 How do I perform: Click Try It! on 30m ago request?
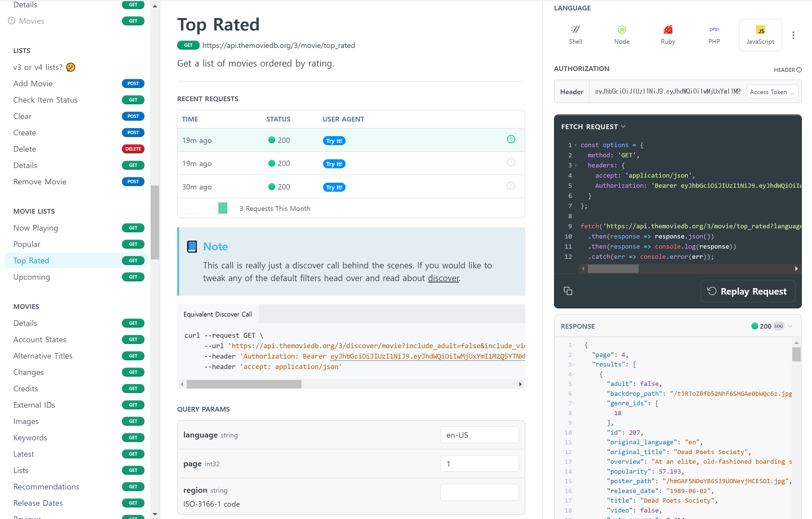coord(334,187)
